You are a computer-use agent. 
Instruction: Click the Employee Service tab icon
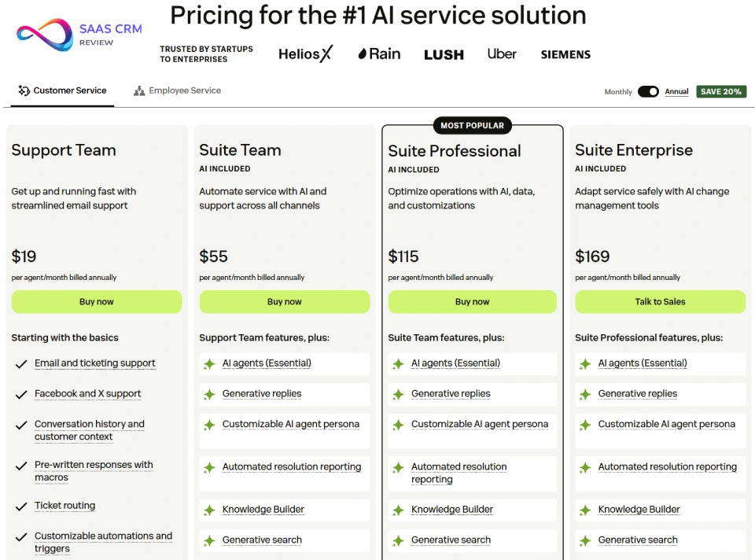tap(139, 91)
